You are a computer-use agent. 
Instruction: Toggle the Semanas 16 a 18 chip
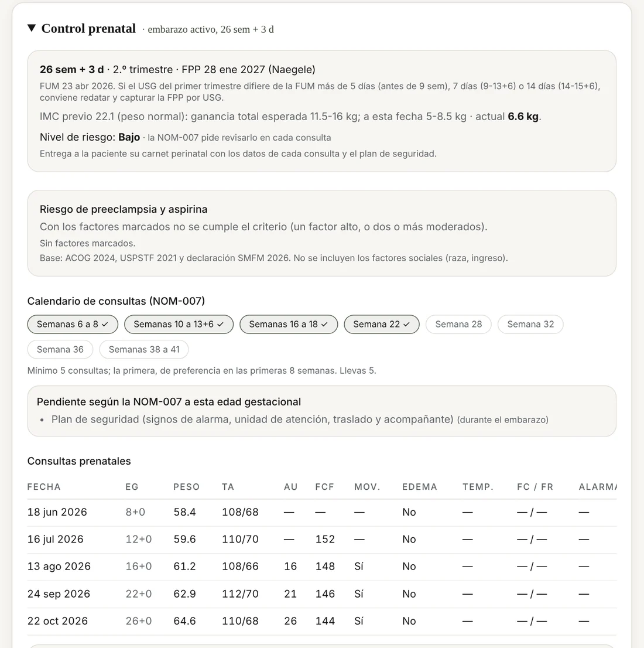(288, 325)
